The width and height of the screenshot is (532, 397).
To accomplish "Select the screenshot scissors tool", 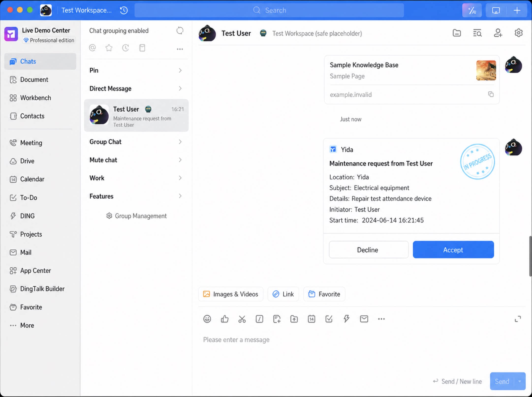I will 242,319.
